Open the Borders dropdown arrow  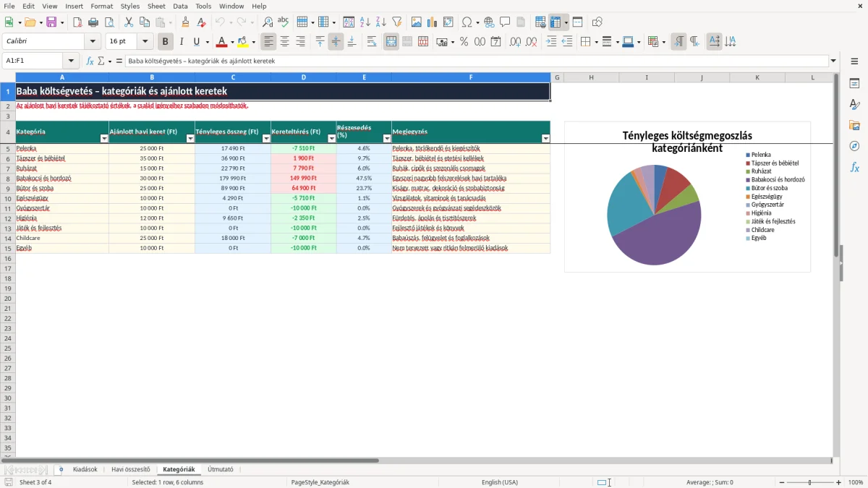(x=596, y=42)
